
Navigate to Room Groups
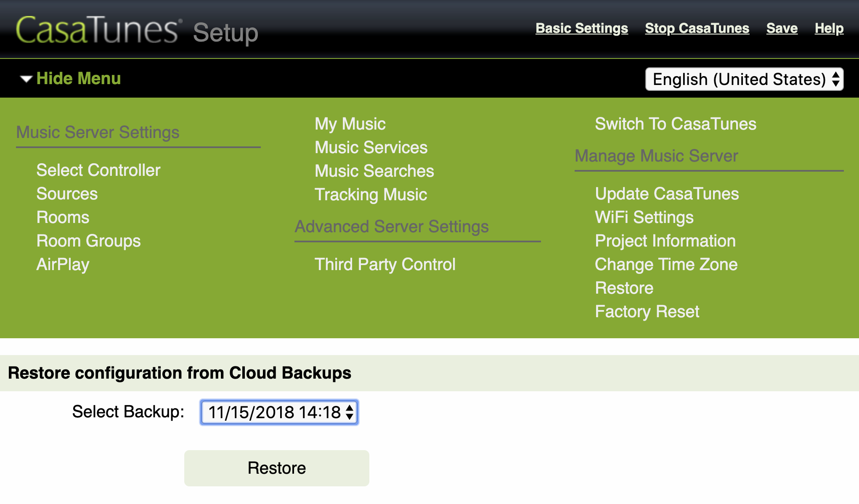tap(88, 241)
